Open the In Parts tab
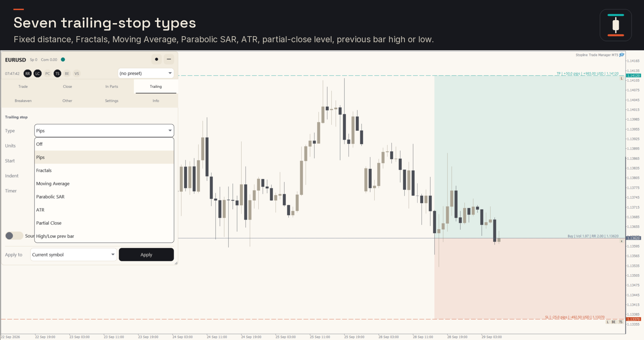Screen dimensions: 644x340 click(112, 87)
